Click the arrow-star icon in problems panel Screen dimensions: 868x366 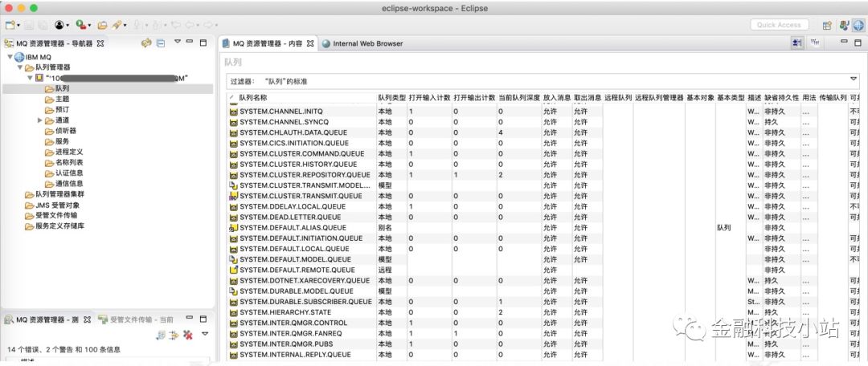(174, 335)
